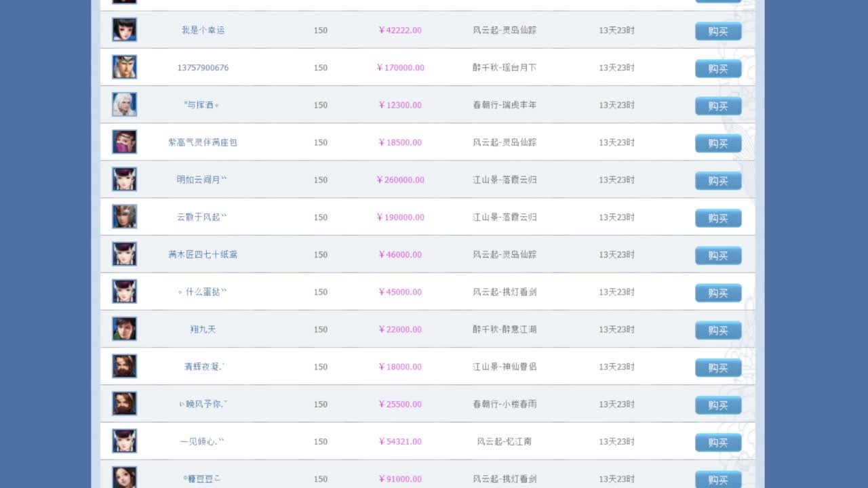Image resolution: width=868 pixels, height=488 pixels.
Task: Click the ¥190000.00 price text
Action: coord(401,218)
